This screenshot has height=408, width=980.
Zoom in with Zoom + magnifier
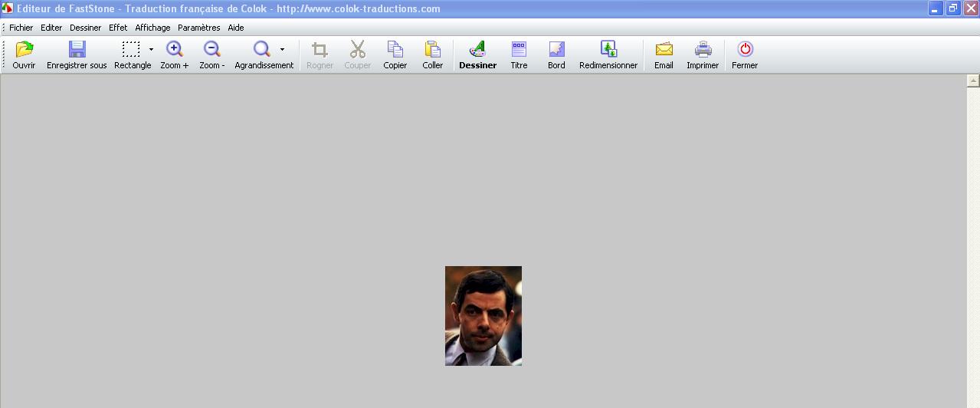(174, 51)
